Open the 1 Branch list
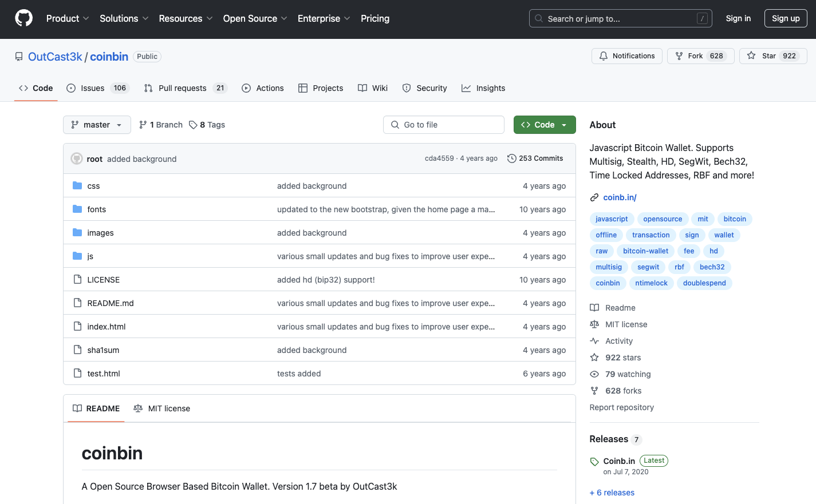 pos(161,125)
